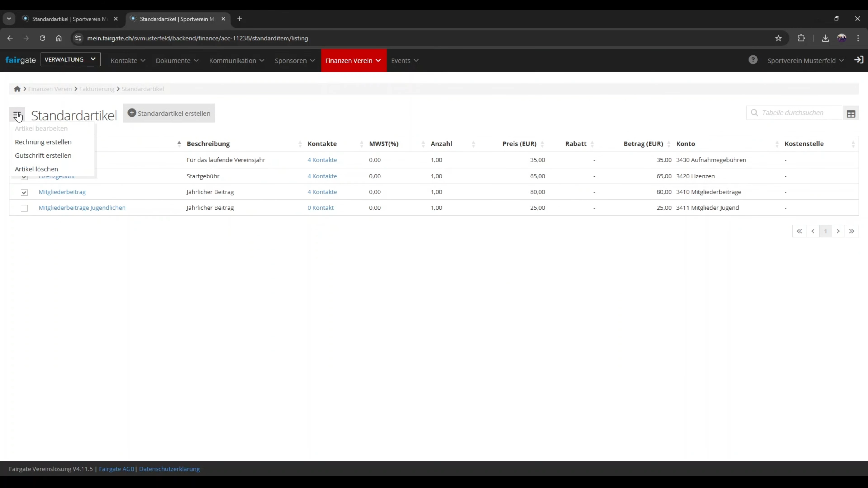
Task: Click Standardartikel erstellen button
Action: click(x=169, y=113)
